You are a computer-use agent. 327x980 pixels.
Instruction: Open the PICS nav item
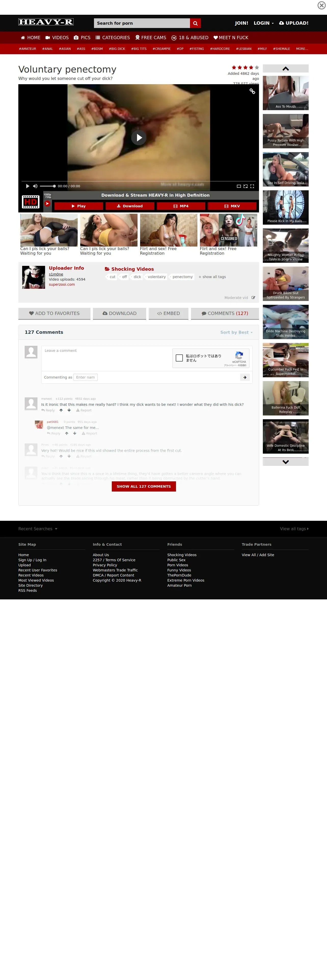(82, 38)
